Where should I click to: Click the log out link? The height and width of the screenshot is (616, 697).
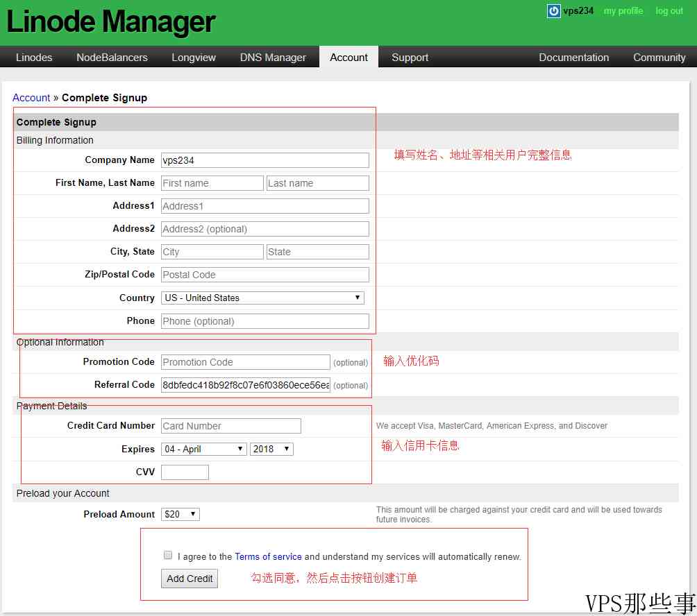pyautogui.click(x=669, y=10)
